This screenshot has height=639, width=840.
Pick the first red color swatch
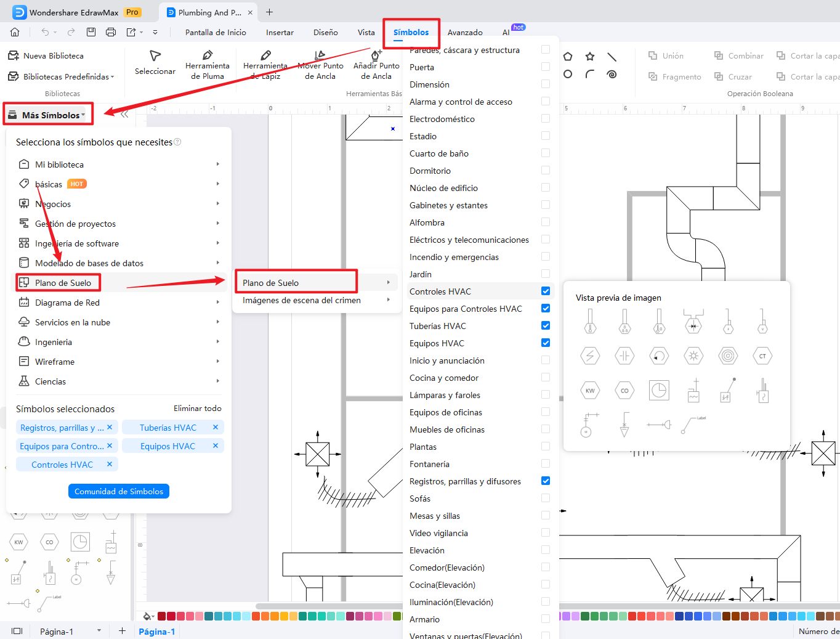pyautogui.click(x=161, y=616)
